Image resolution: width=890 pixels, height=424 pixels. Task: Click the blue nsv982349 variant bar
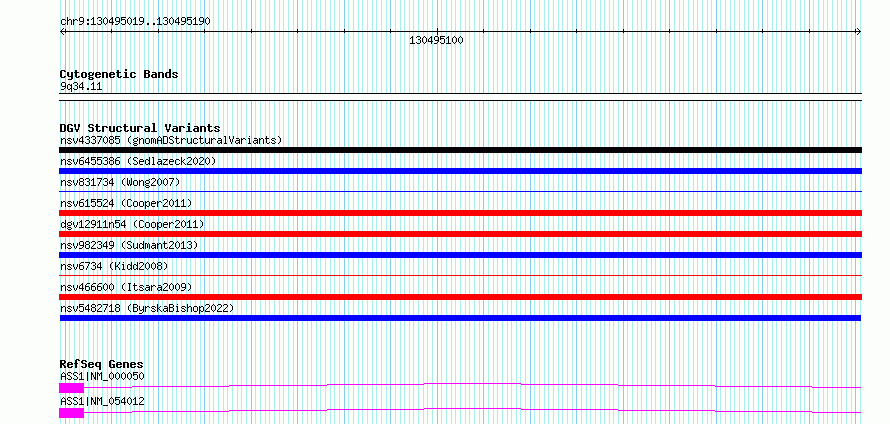click(x=460, y=255)
